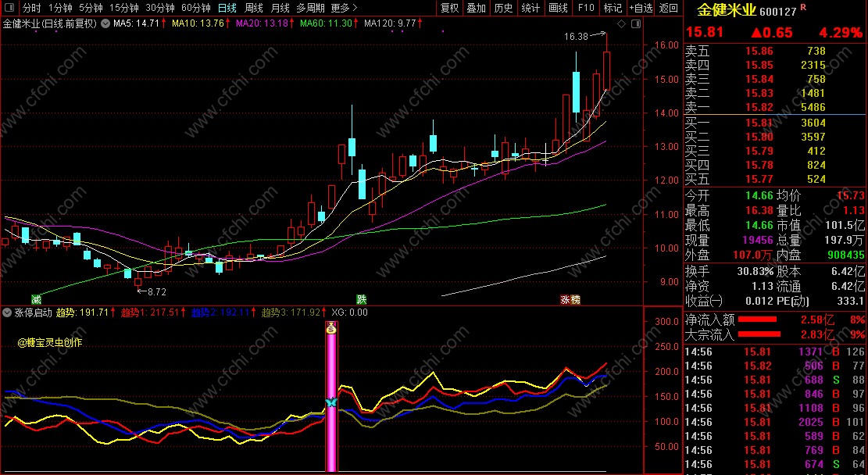Toggle the left sidebar panel icon
868x475 pixels.
click(x=9, y=8)
